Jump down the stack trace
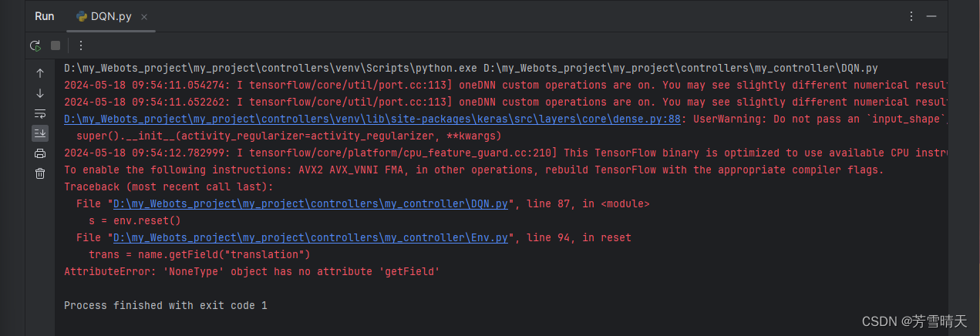This screenshot has height=336, width=980. (40, 93)
